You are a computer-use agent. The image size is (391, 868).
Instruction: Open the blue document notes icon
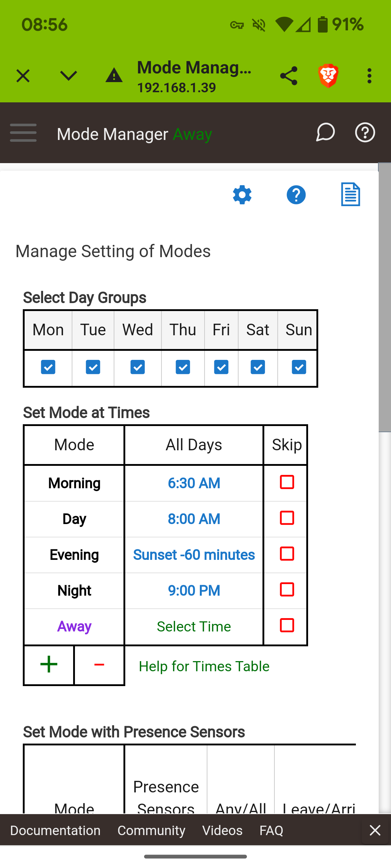tap(350, 195)
